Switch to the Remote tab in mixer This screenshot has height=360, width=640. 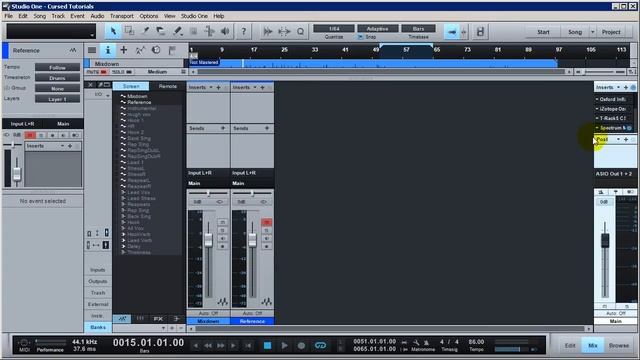click(168, 86)
